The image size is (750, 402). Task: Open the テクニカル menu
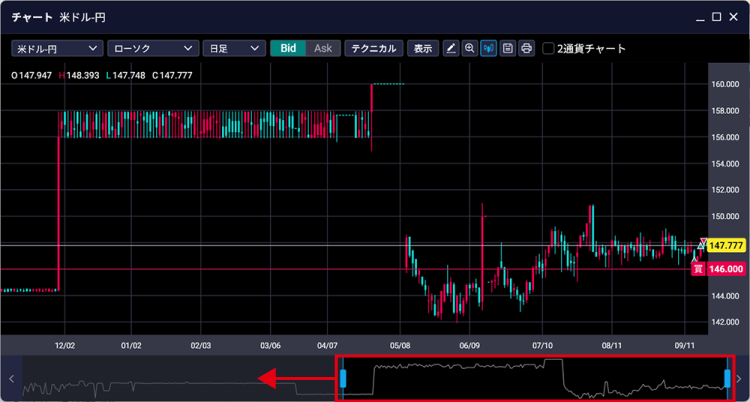[374, 48]
